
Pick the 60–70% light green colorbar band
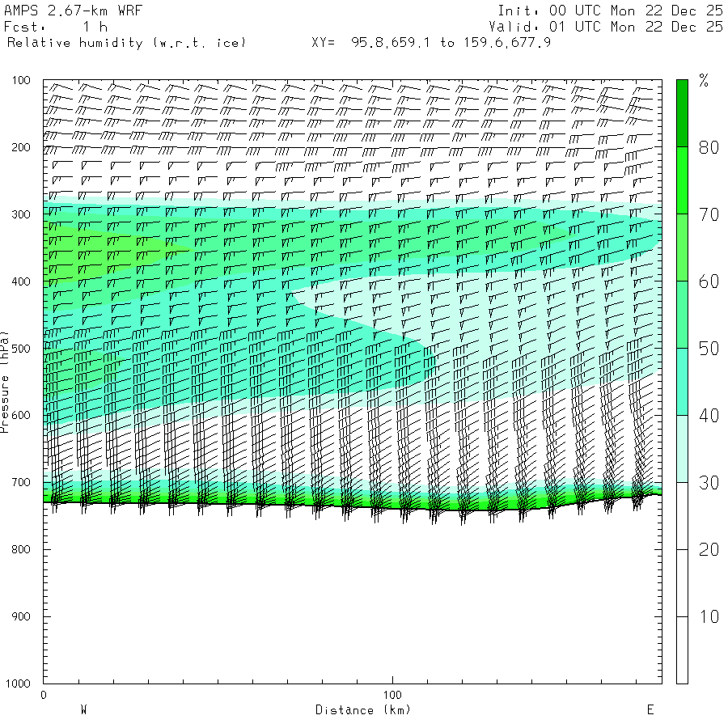[x=682, y=247]
